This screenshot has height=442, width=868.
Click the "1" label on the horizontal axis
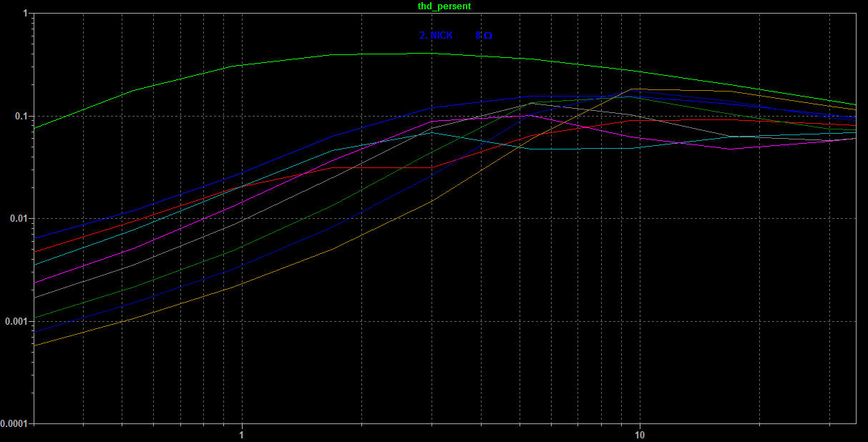tap(242, 433)
